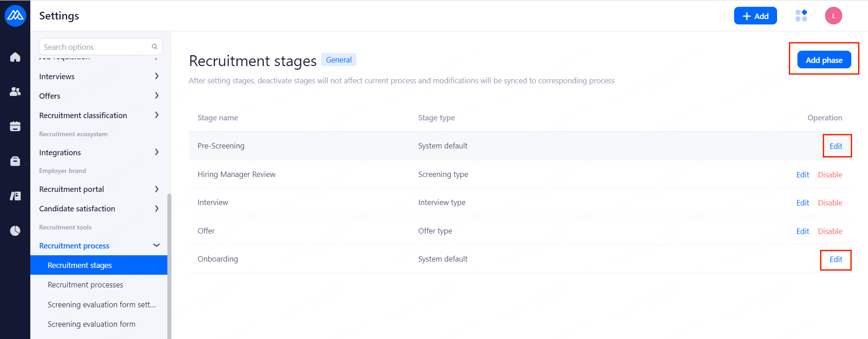Expand the Interviews settings section
Viewport: 868px width, 339px height.
pyautogui.click(x=157, y=76)
